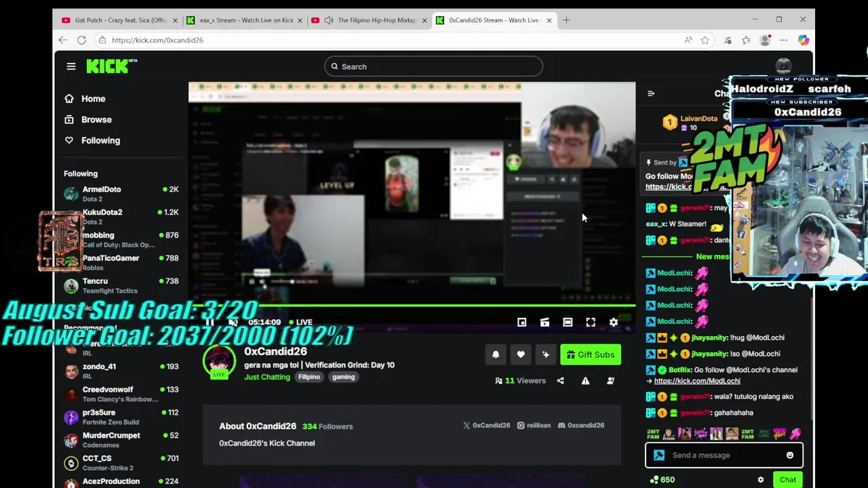Pause the live stream

pos(210,323)
